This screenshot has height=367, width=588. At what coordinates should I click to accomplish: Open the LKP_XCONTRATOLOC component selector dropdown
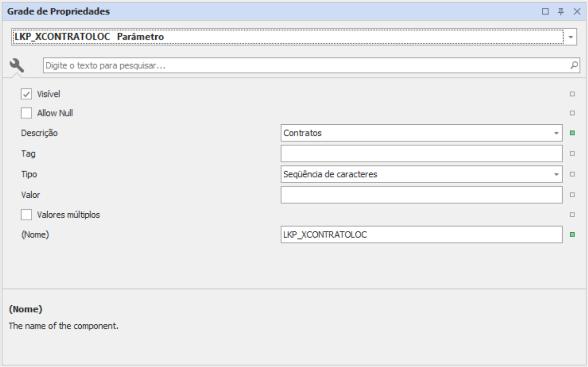pos(571,37)
